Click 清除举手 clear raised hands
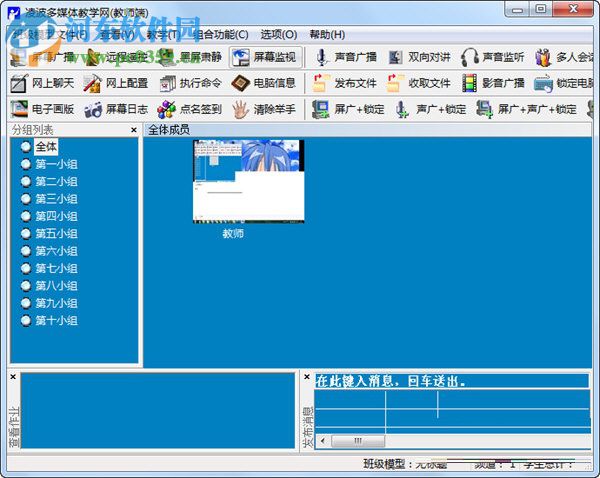Image resolution: width=600 pixels, height=478 pixels. point(264,109)
